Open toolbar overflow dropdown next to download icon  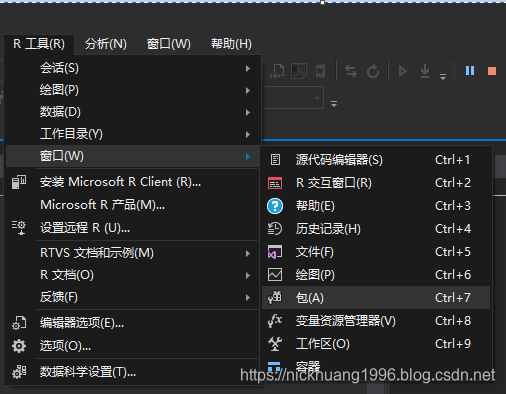pyautogui.click(x=443, y=77)
